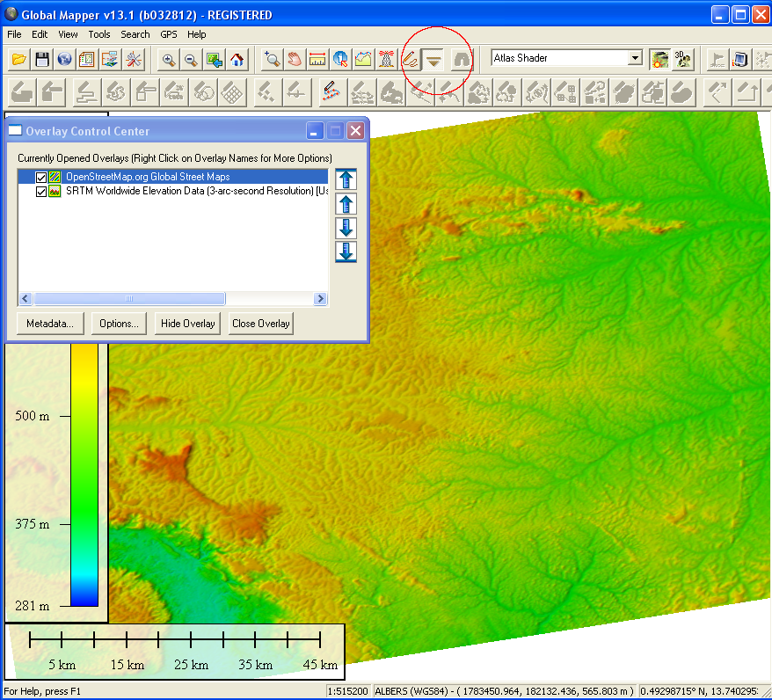Screen dimensions: 772x700
Task: Uncheck the OpenStreetMap.org overlay checkbox
Action: (x=40, y=178)
